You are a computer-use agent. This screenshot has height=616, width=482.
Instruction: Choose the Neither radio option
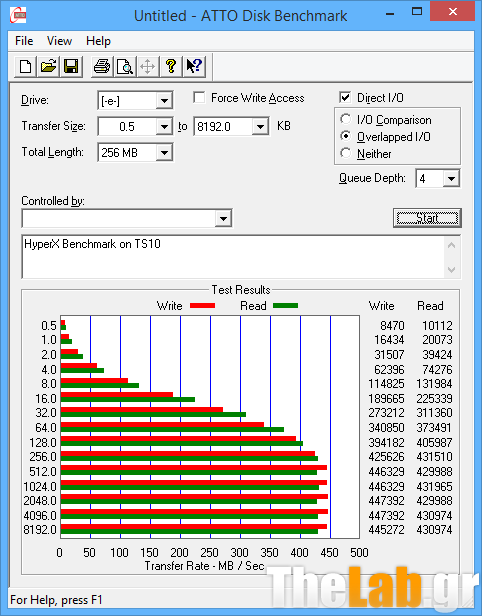(x=346, y=153)
